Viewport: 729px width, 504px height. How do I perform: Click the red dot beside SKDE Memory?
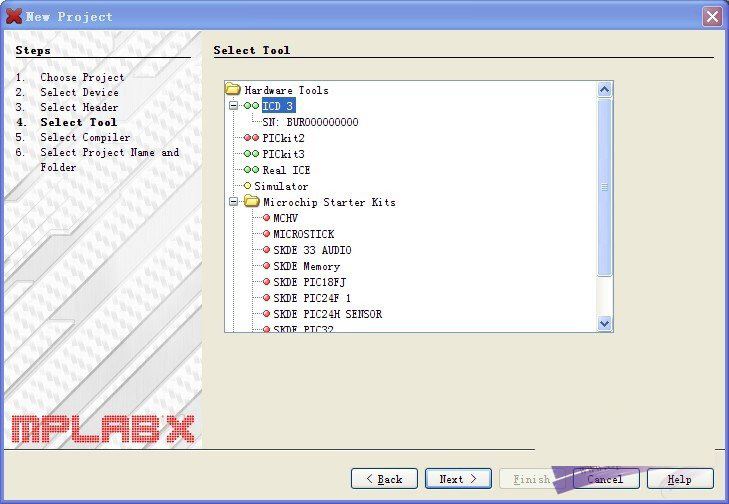(x=266, y=265)
